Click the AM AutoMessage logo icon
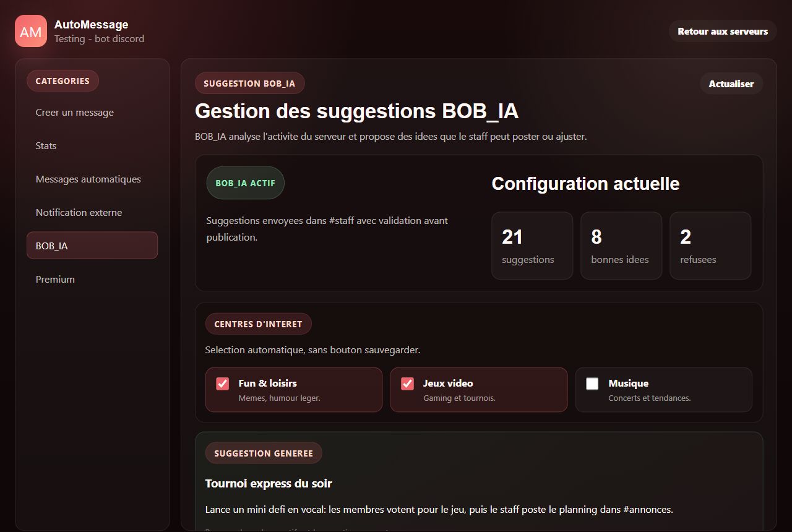792x532 pixels. [31, 31]
